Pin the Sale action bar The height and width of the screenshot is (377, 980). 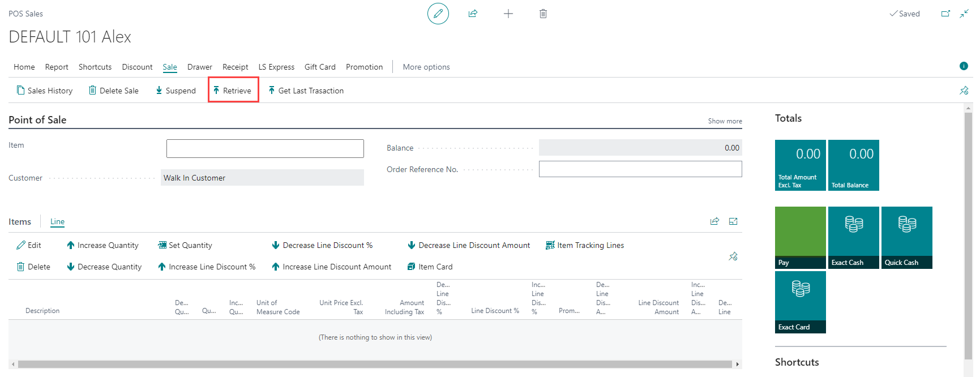click(964, 91)
